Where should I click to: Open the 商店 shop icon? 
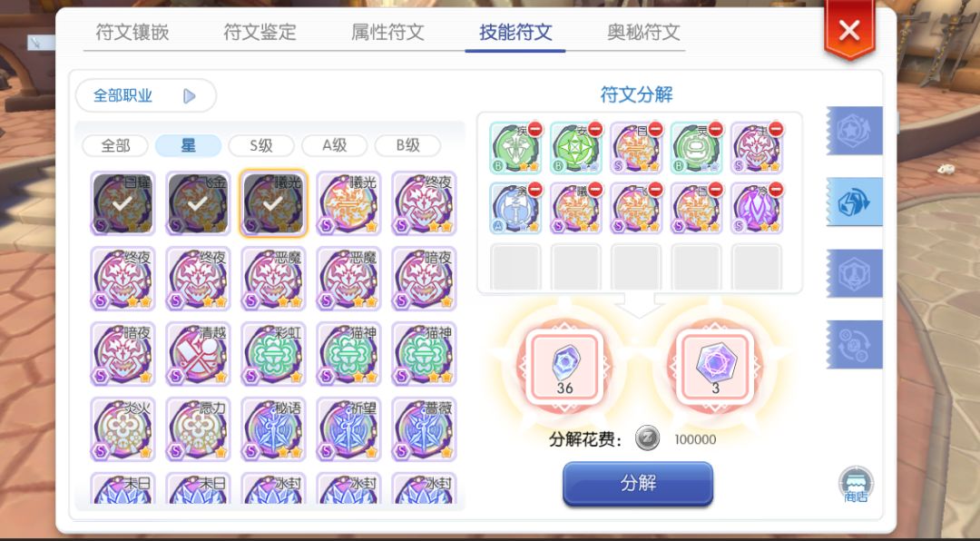[x=856, y=485]
